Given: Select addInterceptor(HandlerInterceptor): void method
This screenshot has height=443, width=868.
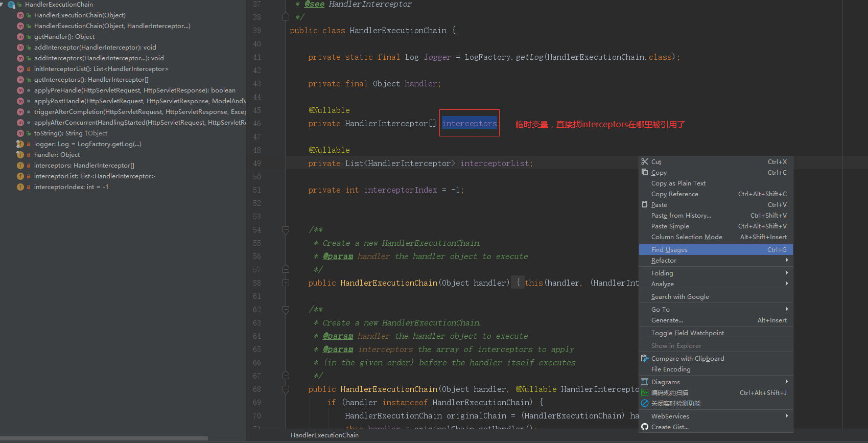Looking at the screenshot, I should (x=95, y=48).
